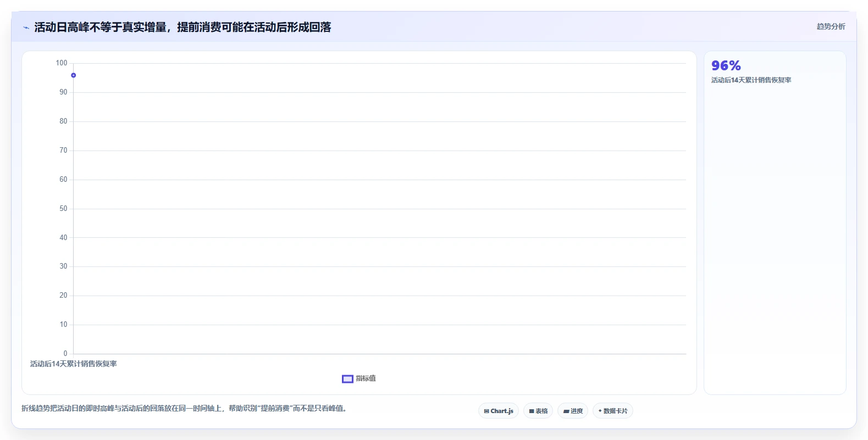Viewport: 868px width, 440px height.
Task: Click the y-axis label 20
Action: (x=63, y=296)
